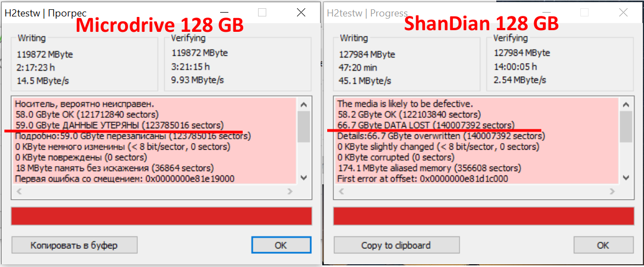
Task: Click left arrow of English log horizontal scrollbar
Action: click(341, 192)
